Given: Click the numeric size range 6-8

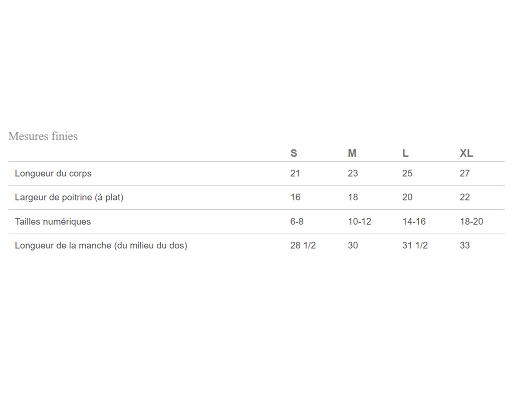Looking at the screenshot, I should point(297,221).
